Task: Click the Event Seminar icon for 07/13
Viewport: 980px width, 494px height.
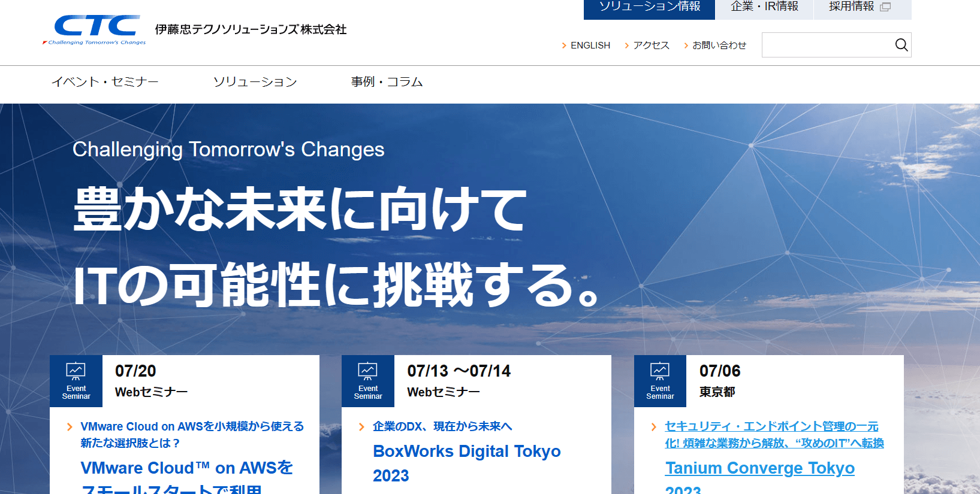Action: 368,381
